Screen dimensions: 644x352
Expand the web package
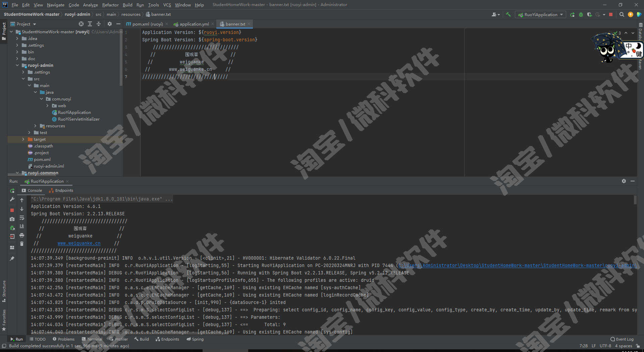pos(47,106)
